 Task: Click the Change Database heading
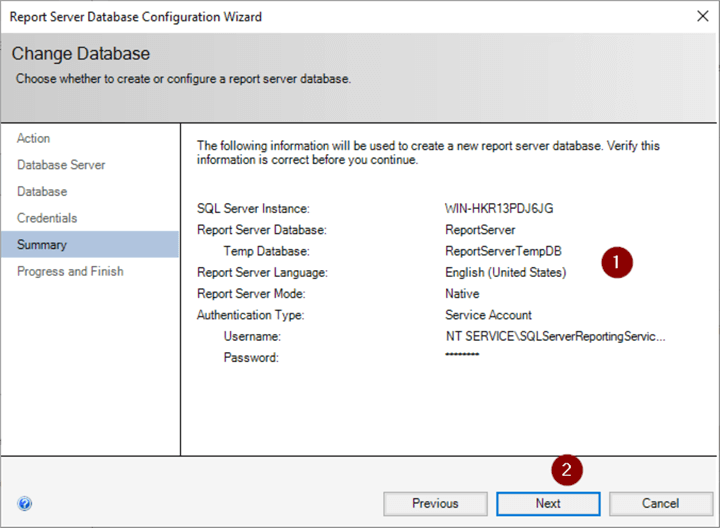pos(81,54)
